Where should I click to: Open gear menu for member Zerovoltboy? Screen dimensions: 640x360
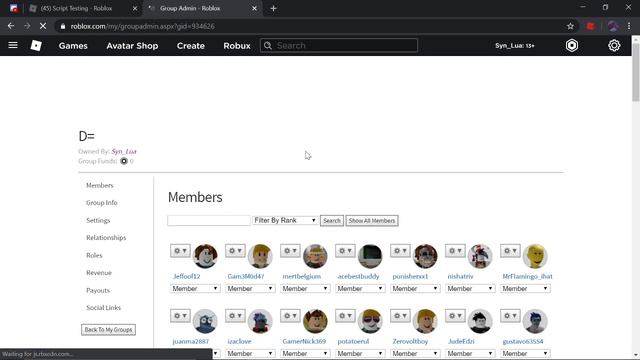[400, 316]
